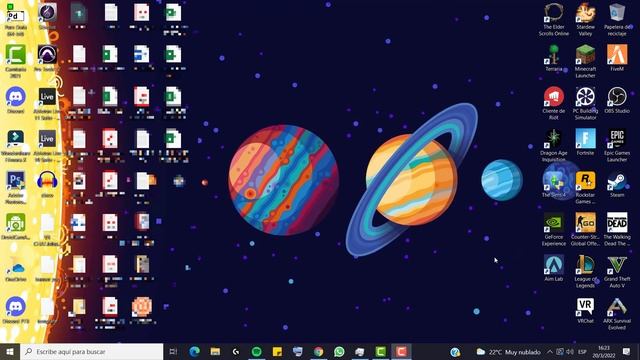Select PC Building Simulator icon
The height and width of the screenshot is (360, 640).
pyautogui.click(x=585, y=103)
